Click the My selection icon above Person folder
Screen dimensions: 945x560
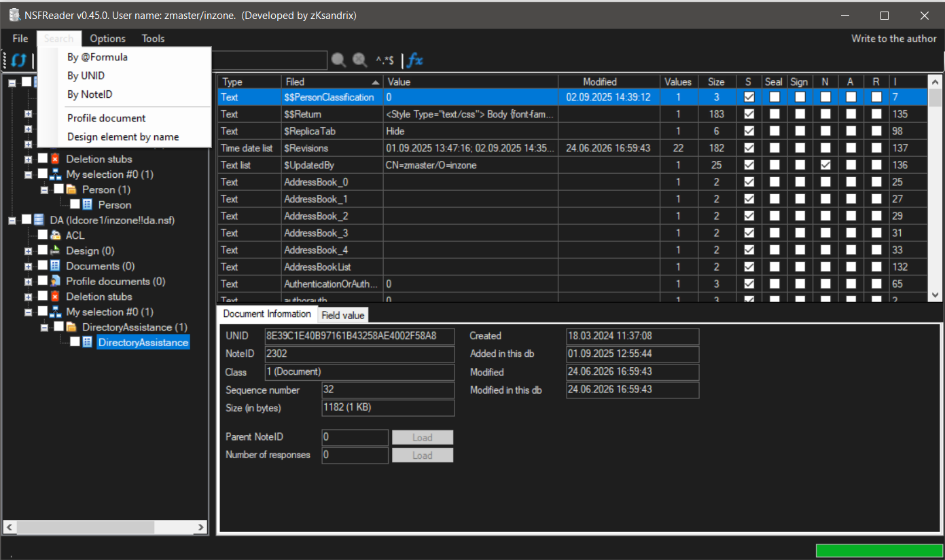click(x=56, y=174)
